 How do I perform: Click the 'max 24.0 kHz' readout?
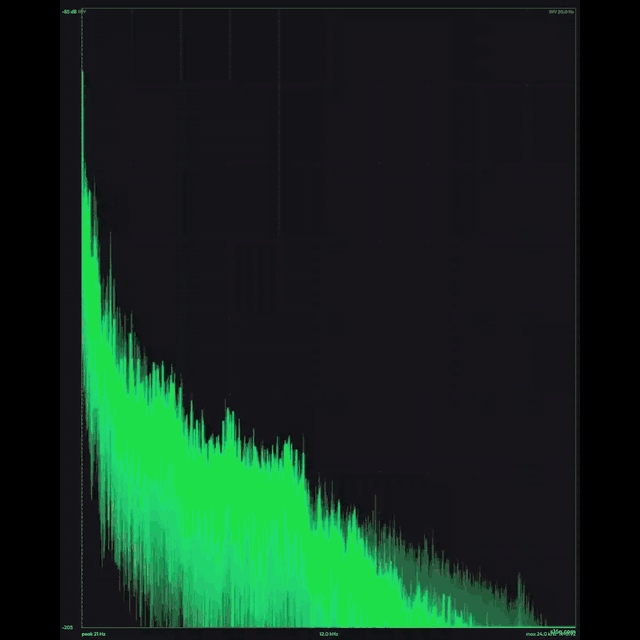coord(539,634)
